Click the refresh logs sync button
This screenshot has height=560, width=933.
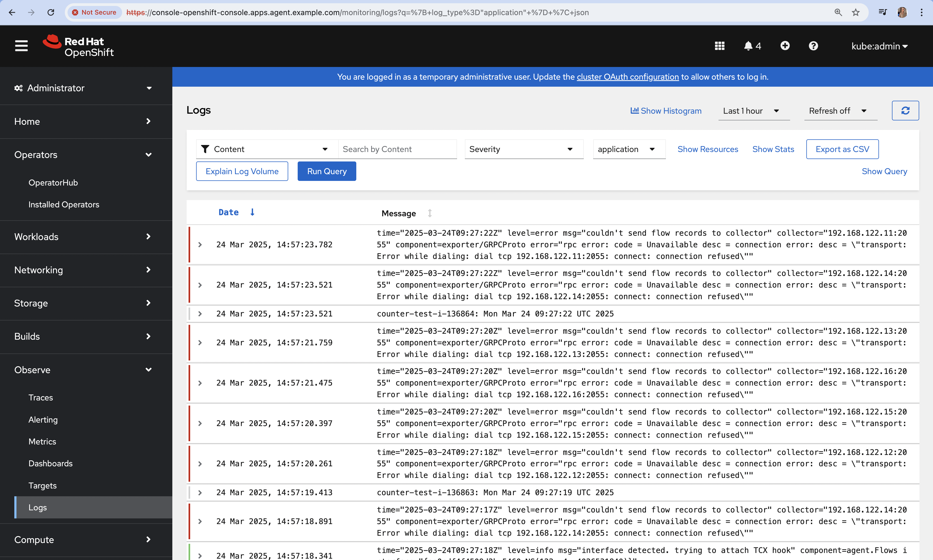pyautogui.click(x=905, y=110)
